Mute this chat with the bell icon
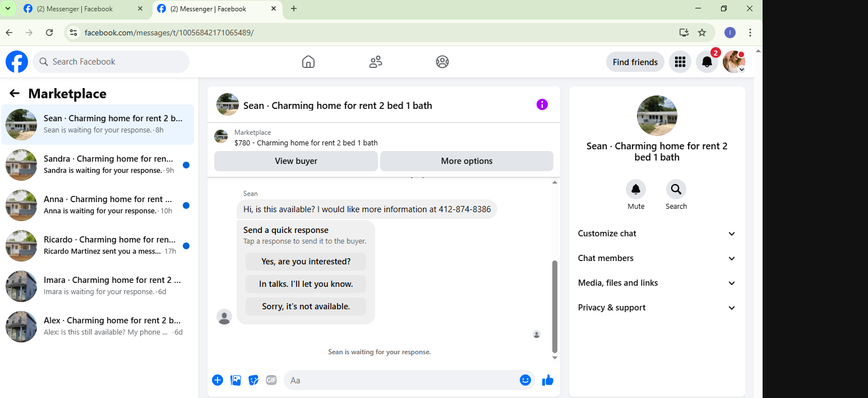 click(636, 189)
